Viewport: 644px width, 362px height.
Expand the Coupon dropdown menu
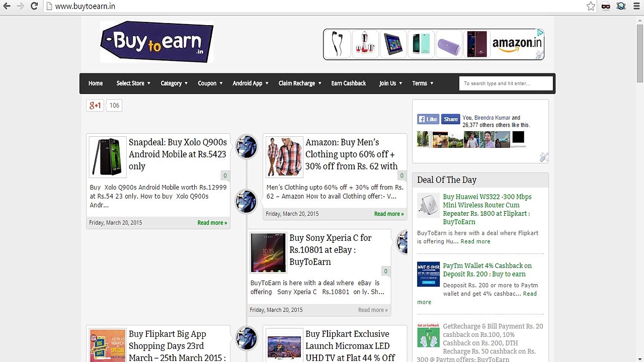coord(210,83)
